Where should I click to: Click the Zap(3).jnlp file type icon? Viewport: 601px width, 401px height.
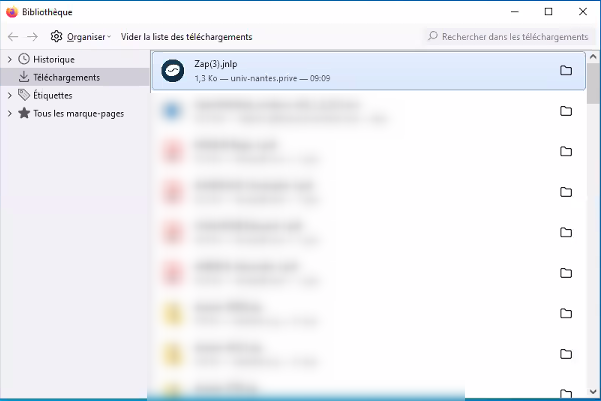tap(173, 70)
